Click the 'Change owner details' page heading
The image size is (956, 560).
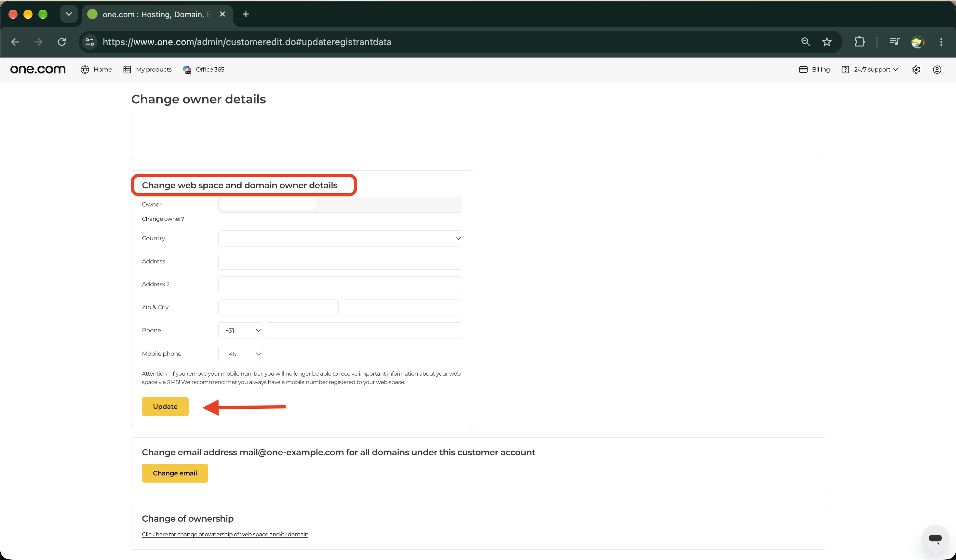click(198, 99)
